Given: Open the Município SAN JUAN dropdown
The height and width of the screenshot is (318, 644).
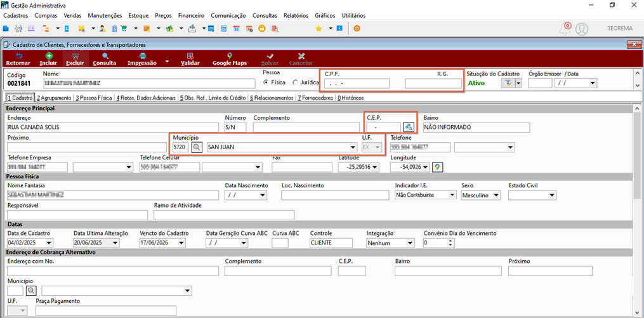Looking at the screenshot, I should pos(352,147).
